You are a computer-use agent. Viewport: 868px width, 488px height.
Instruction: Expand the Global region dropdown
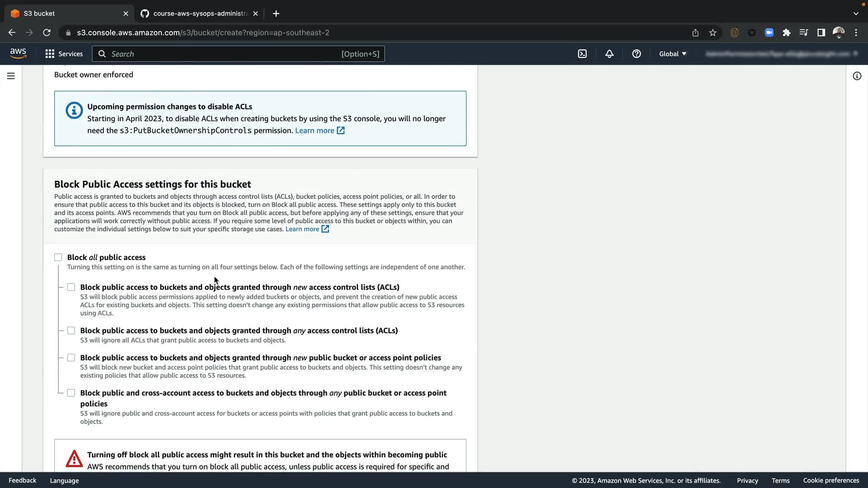(x=672, y=54)
